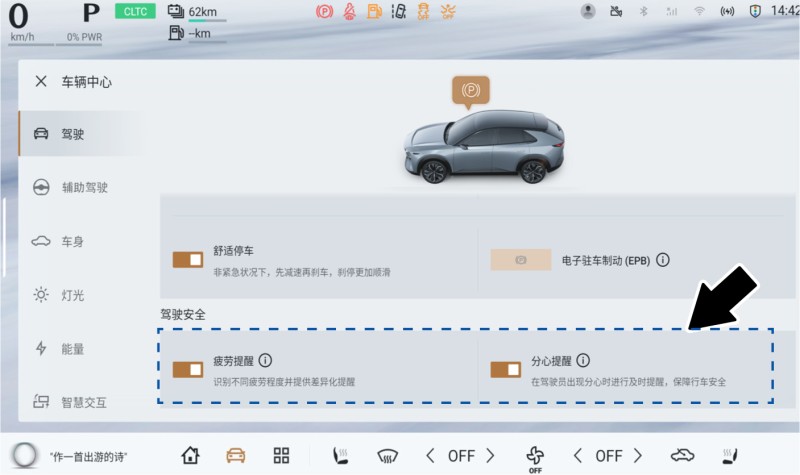800x475 pixels.
Task: Increase right temperature with right chevron
Action: (x=638, y=455)
